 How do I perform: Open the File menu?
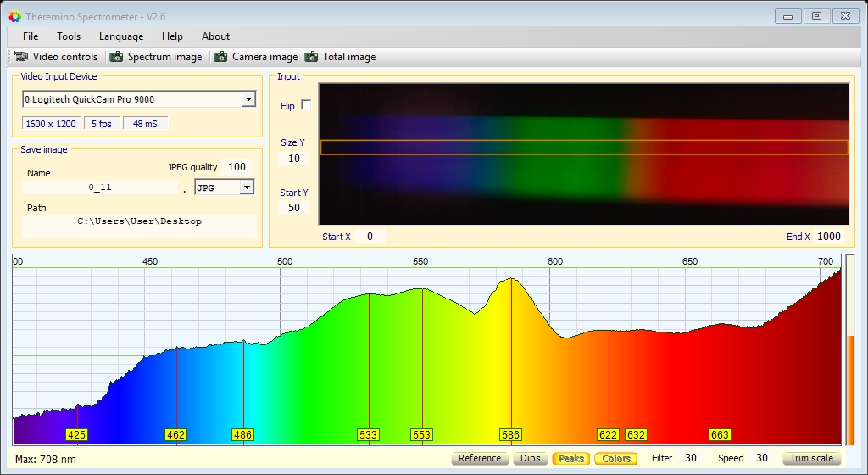31,36
